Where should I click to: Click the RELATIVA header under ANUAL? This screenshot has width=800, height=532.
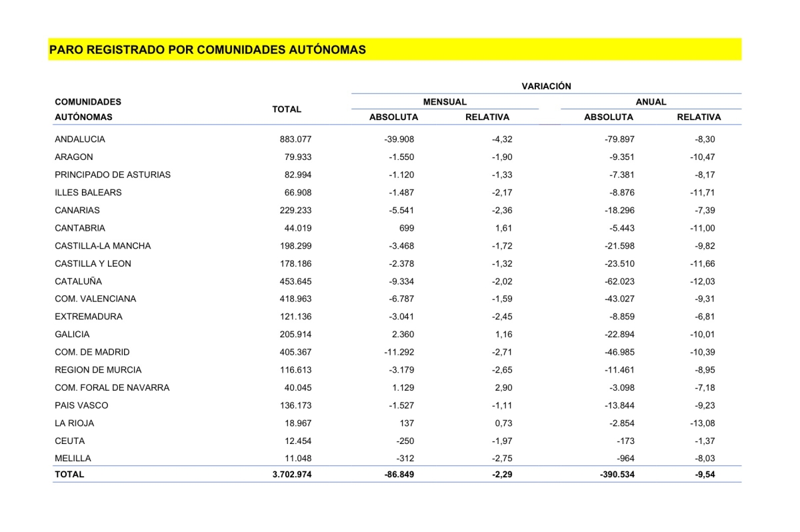pyautogui.click(x=699, y=117)
